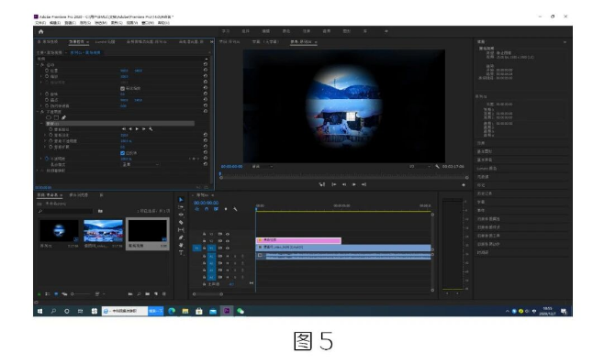Delete selected item in Project panel
This screenshot has height=364, width=604.
pyautogui.click(x=164, y=294)
